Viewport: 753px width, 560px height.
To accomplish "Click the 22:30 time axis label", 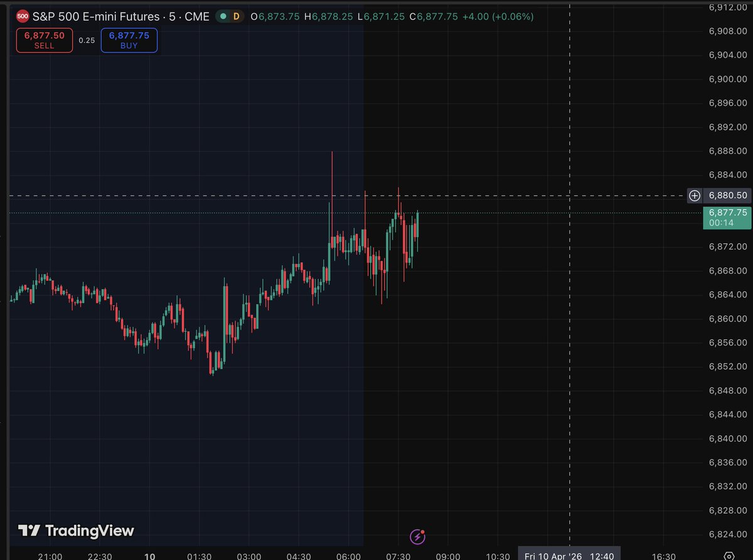I will pos(100,556).
